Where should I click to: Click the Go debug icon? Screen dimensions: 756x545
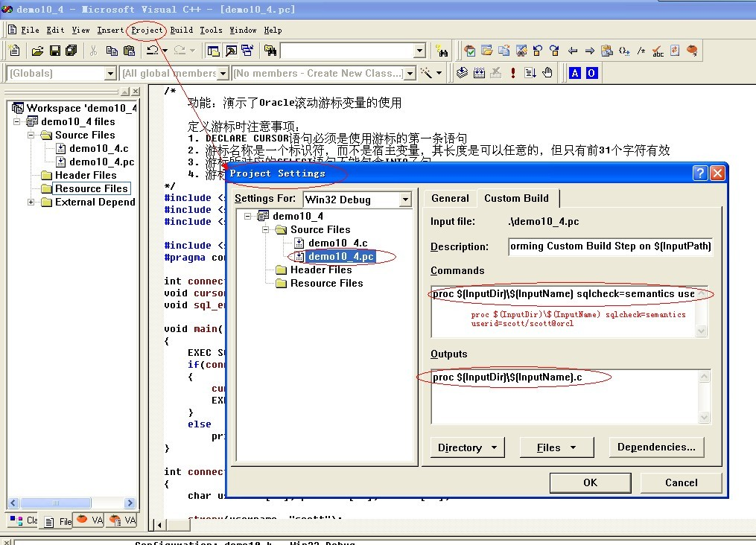coord(530,73)
